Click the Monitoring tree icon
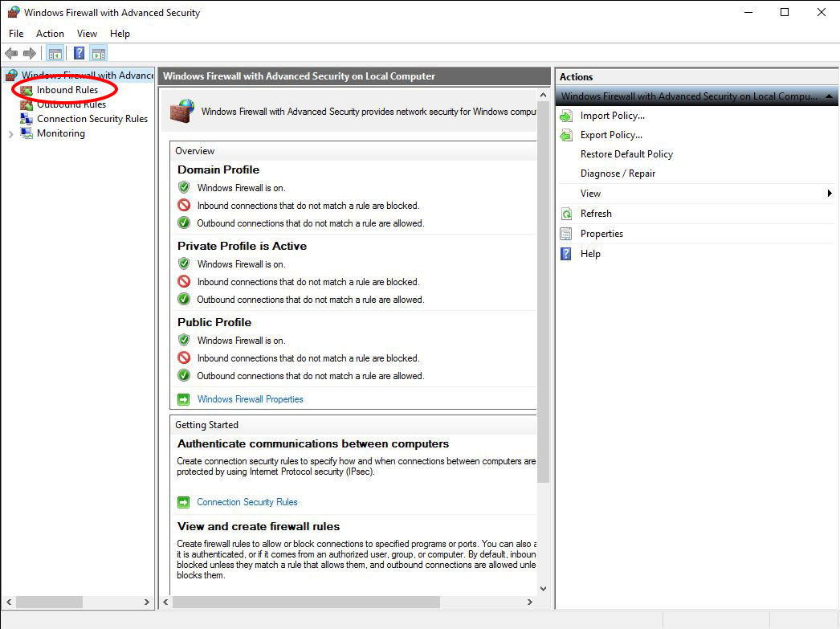This screenshot has width=840, height=629. (x=27, y=133)
